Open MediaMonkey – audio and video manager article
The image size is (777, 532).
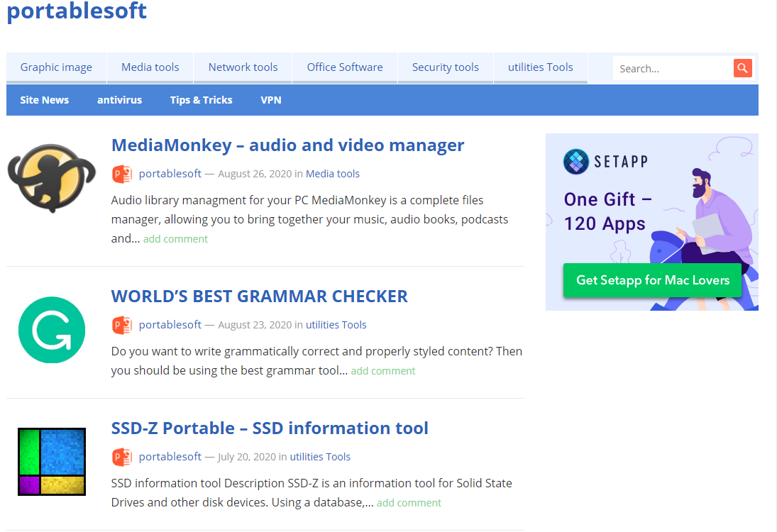click(288, 145)
